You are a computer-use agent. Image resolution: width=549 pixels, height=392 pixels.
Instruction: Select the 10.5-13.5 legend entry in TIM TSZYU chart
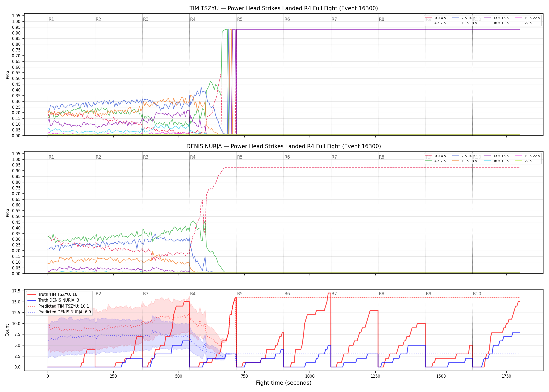(x=465, y=23)
